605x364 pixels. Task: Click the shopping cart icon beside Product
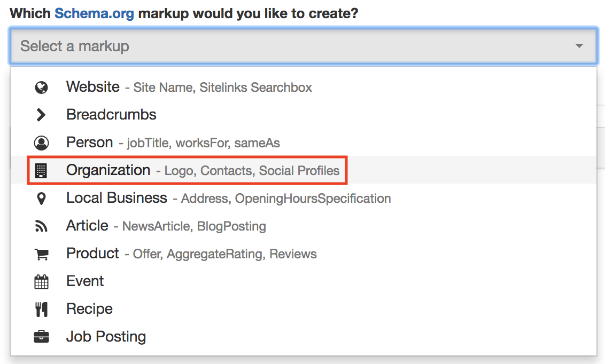41,254
